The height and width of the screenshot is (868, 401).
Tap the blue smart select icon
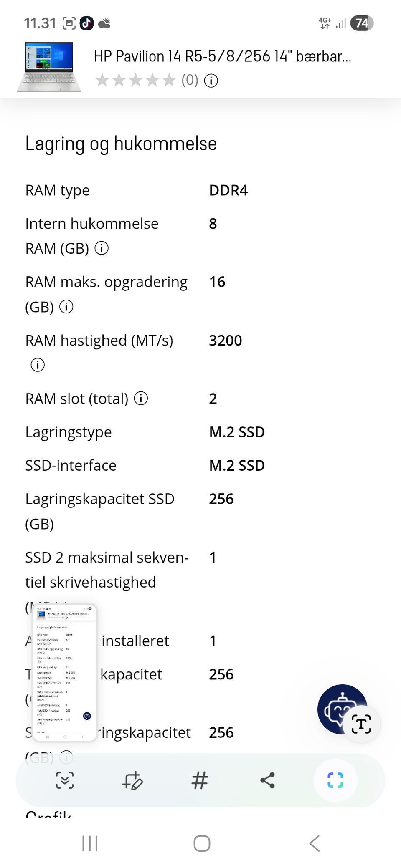pyautogui.click(x=335, y=780)
